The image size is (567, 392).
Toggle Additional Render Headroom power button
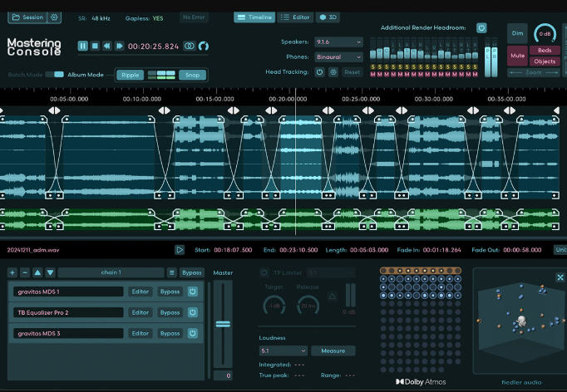481,27
